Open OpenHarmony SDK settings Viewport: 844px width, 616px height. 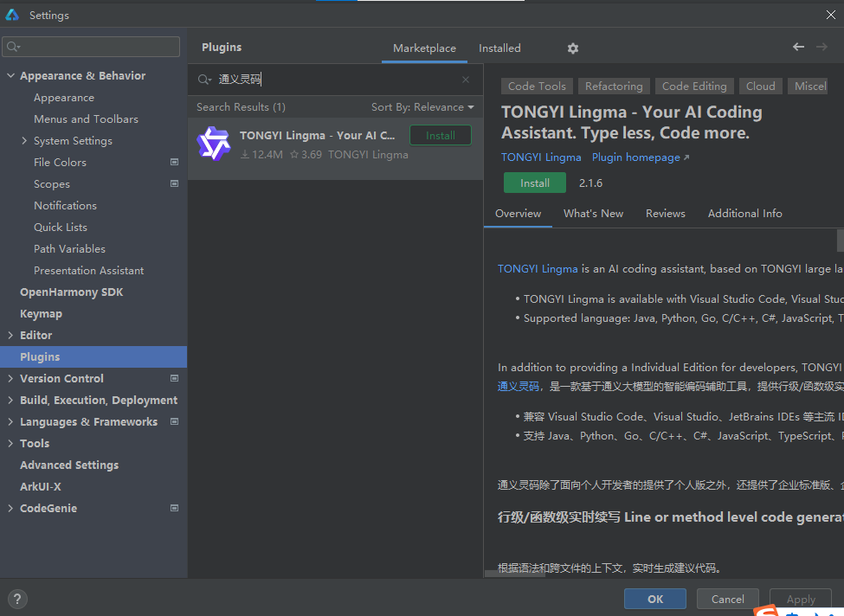pyautogui.click(x=72, y=292)
